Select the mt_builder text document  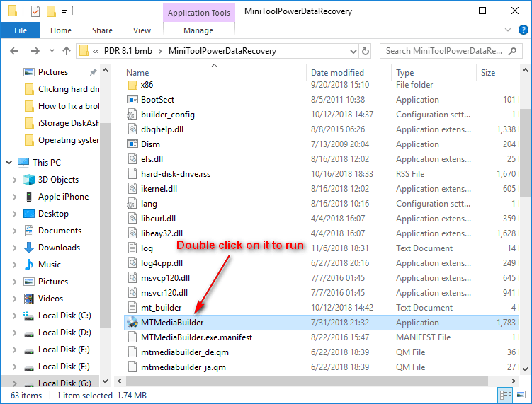click(322, 307)
